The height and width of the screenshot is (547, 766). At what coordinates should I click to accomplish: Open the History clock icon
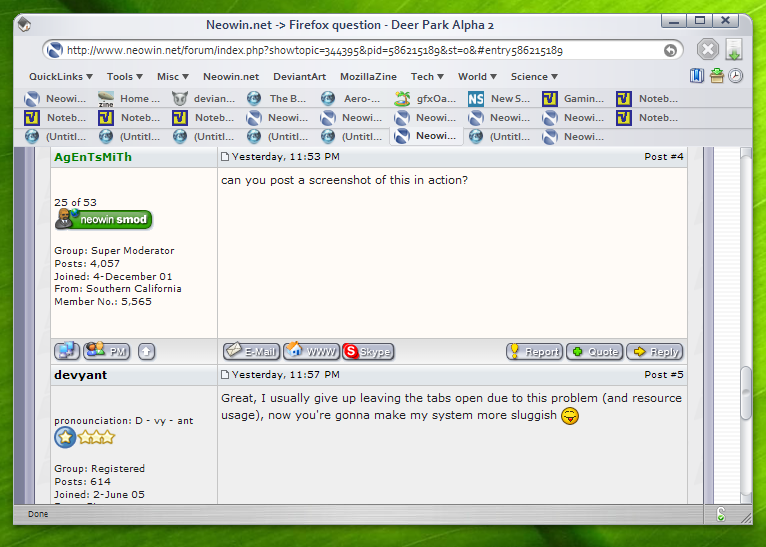(735, 76)
